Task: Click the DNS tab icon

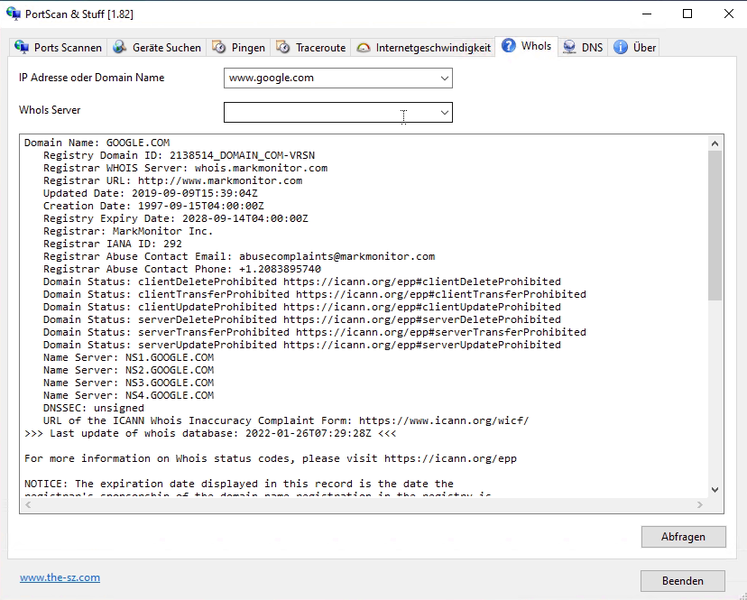Action: (569, 47)
